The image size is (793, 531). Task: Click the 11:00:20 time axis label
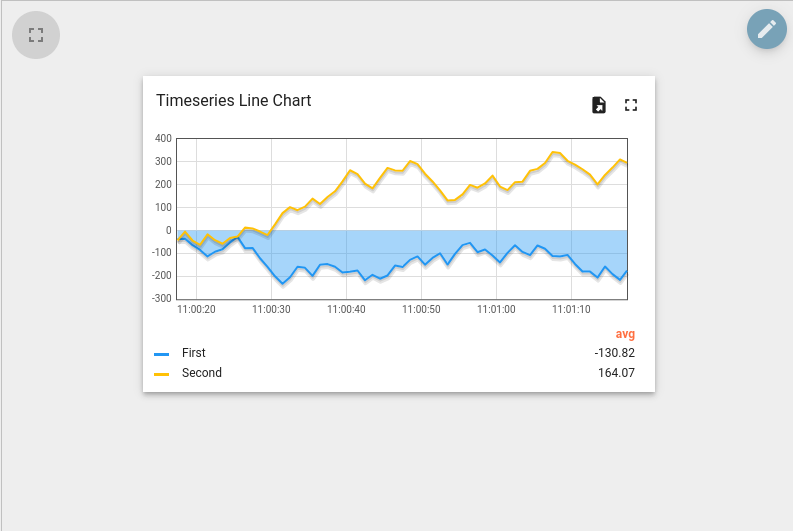196,309
